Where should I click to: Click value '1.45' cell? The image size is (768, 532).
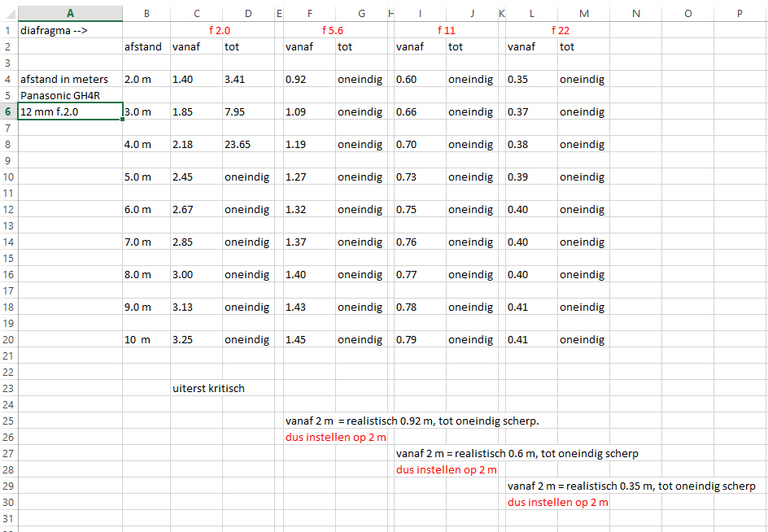tap(309, 339)
